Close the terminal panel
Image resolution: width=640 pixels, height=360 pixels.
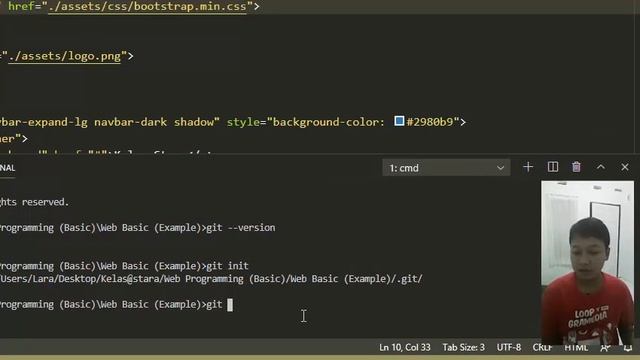(x=624, y=167)
